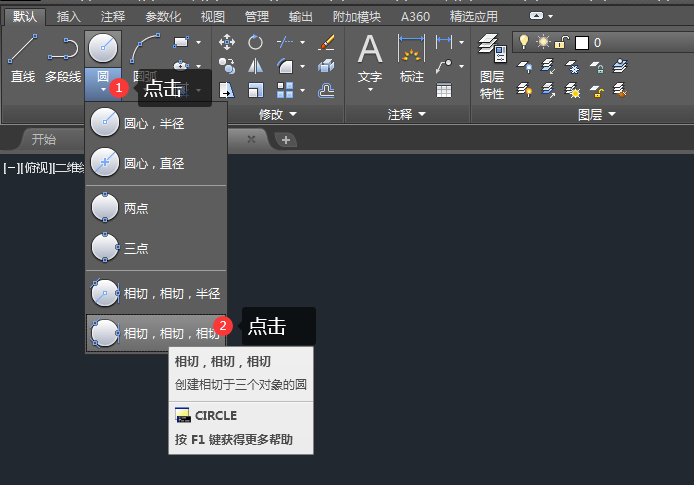Select the Move tool icon

click(x=227, y=42)
